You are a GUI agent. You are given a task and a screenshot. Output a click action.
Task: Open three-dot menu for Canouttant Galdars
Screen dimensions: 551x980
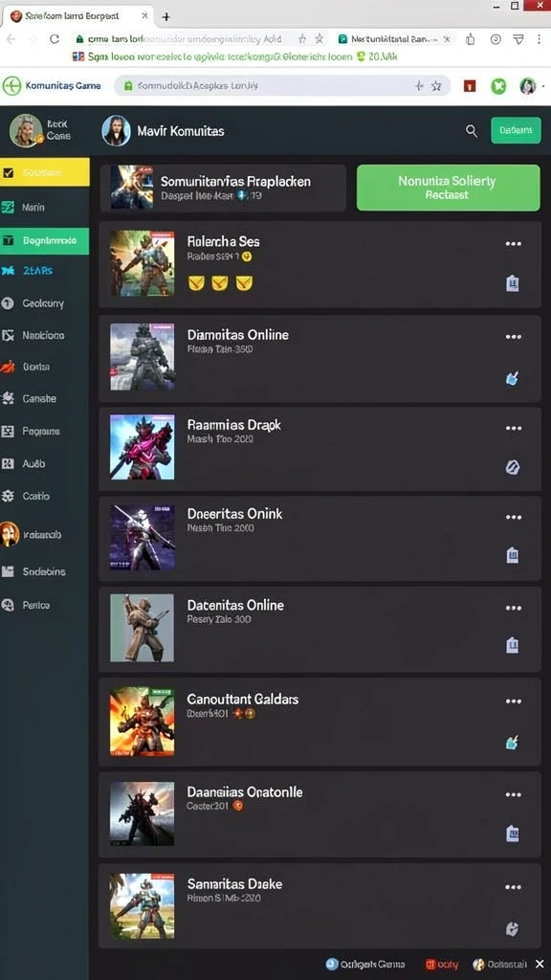pyautogui.click(x=514, y=702)
